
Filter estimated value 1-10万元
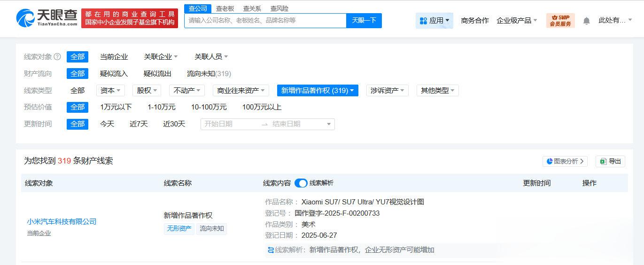coord(162,107)
